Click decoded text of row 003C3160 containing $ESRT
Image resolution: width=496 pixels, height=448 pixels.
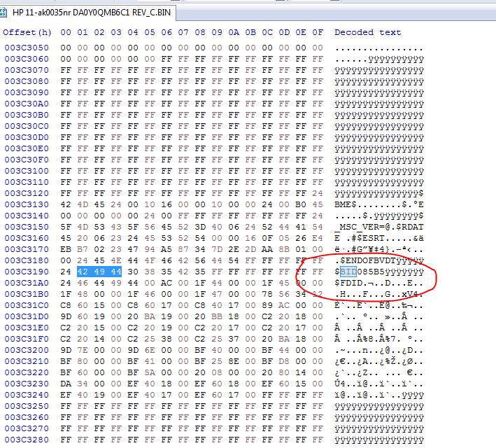pos(379,238)
